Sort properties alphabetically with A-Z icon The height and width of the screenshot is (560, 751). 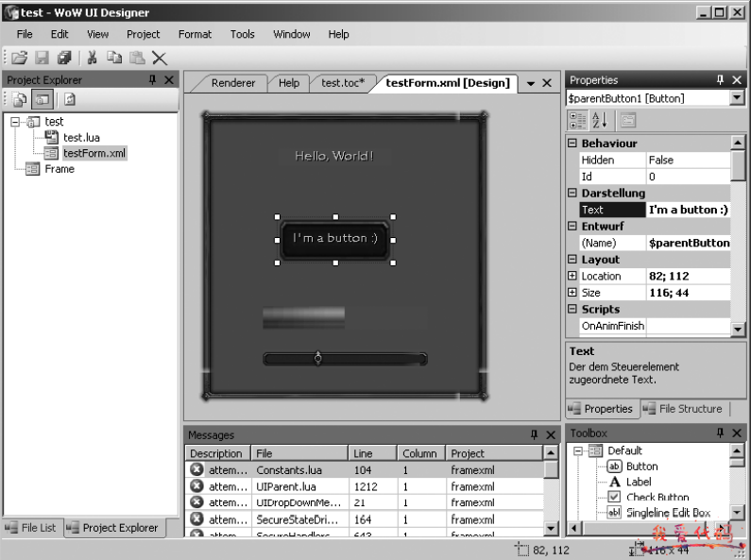(x=600, y=120)
